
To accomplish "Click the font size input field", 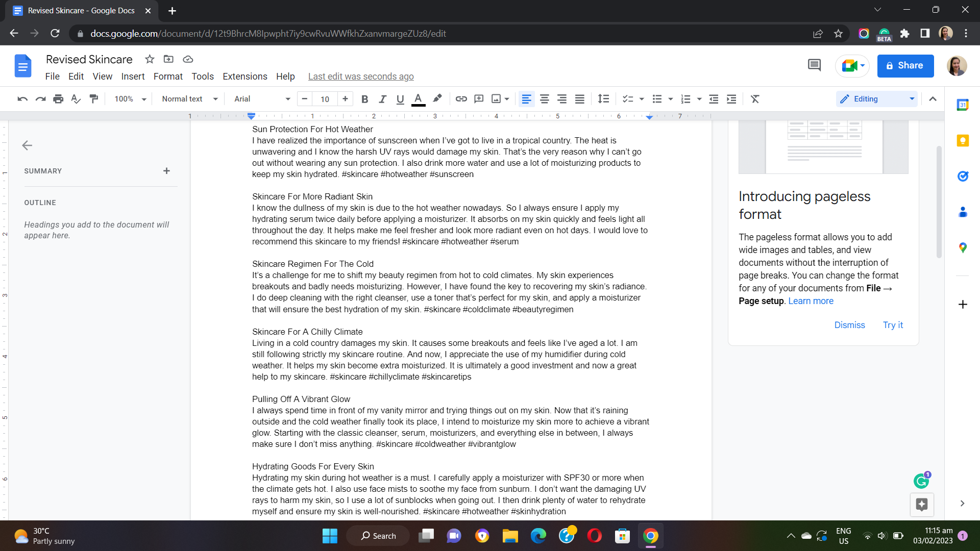I will [325, 99].
